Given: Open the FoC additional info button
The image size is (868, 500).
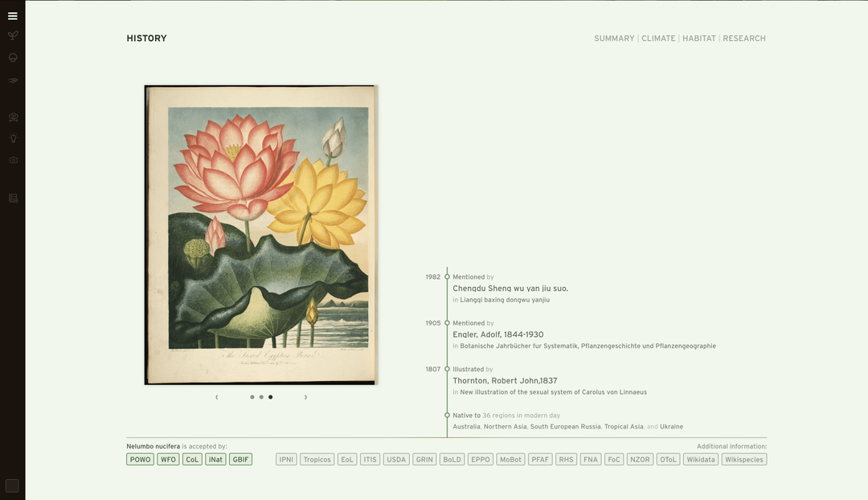Looking at the screenshot, I should [614, 460].
